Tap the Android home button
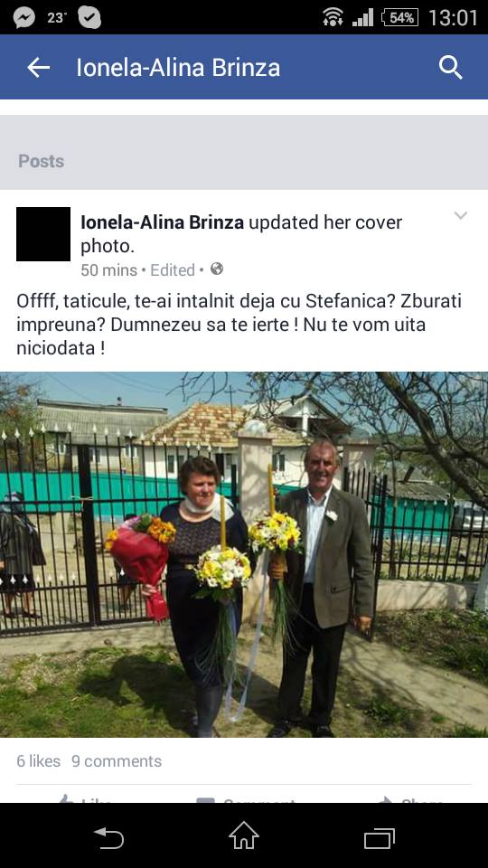Image resolution: width=488 pixels, height=868 pixels. (x=244, y=835)
